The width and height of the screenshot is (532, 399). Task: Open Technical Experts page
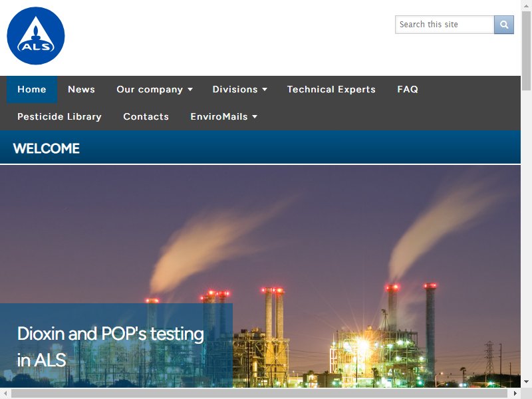pos(331,89)
